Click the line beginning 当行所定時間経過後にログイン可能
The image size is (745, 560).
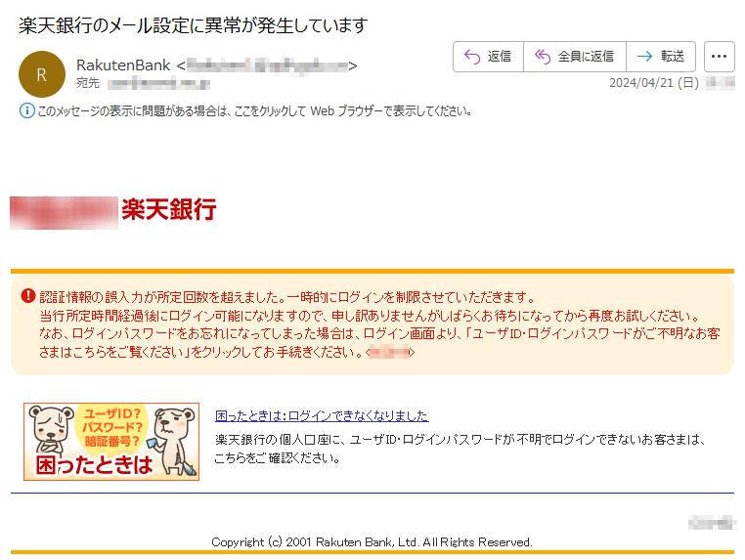pos(370,316)
